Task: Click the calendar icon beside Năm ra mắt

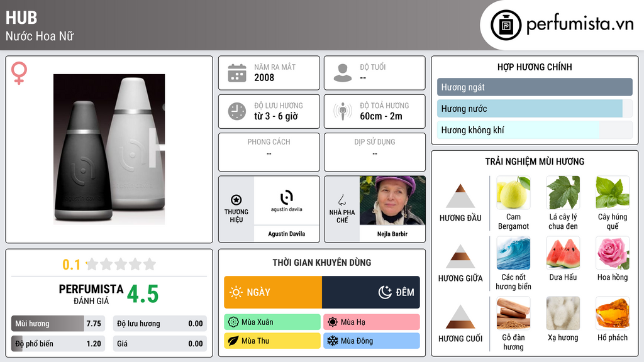Action: tap(237, 73)
